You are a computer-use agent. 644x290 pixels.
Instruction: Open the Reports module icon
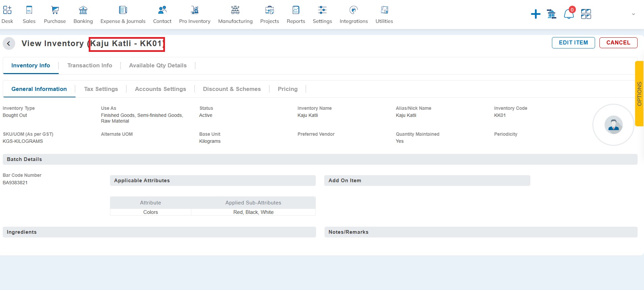pos(296,10)
